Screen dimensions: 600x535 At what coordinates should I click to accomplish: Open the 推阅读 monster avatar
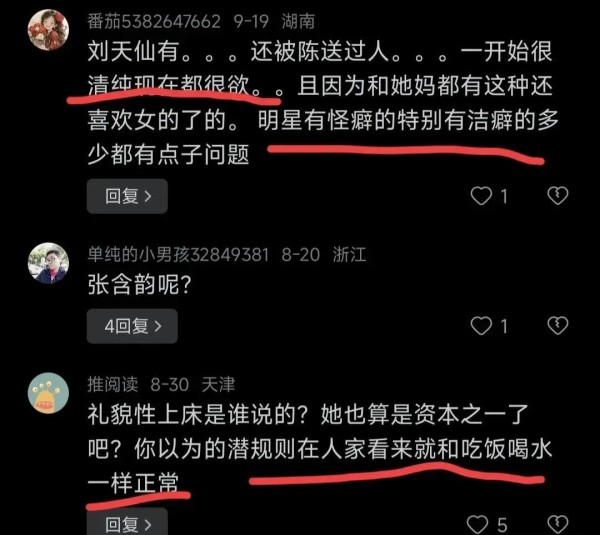[49, 393]
